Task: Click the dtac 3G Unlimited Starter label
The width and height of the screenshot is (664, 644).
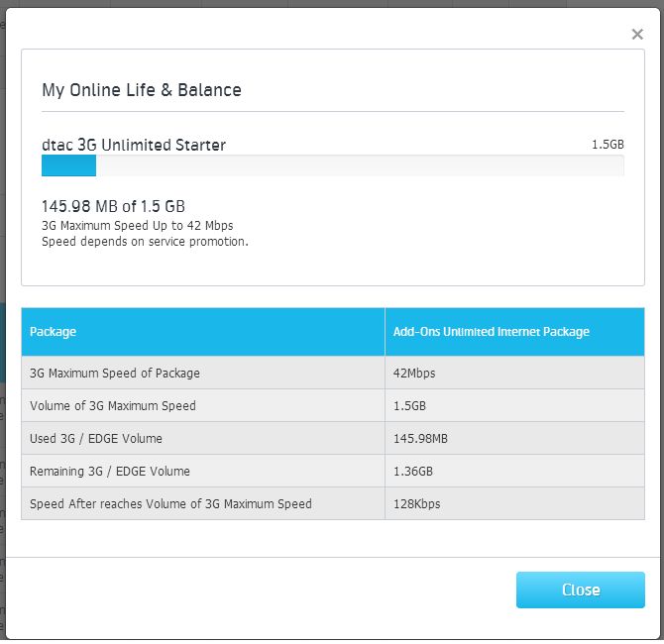Action: 134,145
